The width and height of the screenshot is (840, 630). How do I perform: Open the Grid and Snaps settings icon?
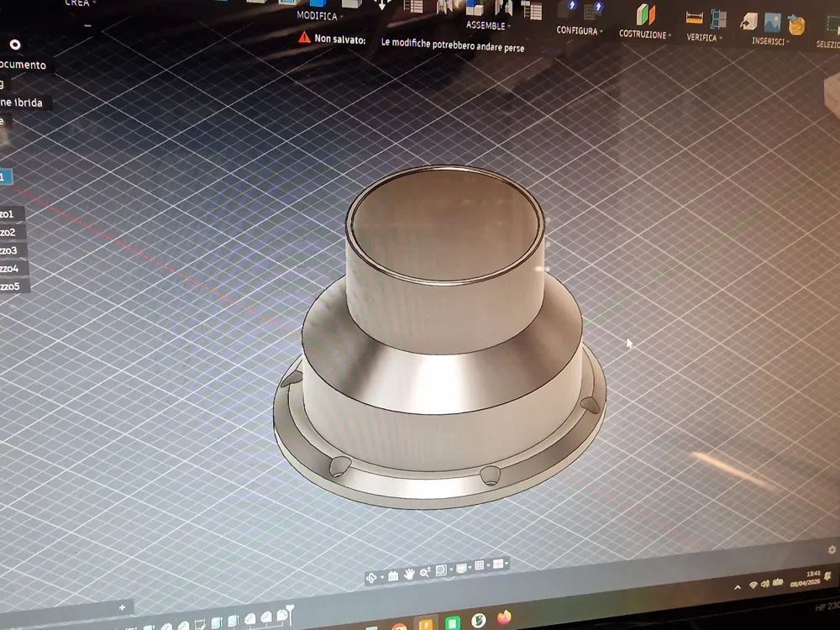tap(480, 565)
